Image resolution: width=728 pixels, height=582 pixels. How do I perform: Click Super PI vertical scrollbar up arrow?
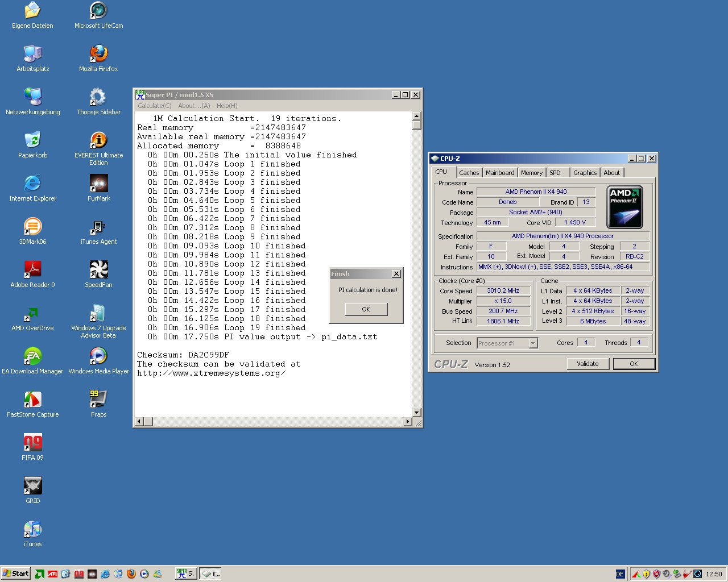click(x=417, y=116)
